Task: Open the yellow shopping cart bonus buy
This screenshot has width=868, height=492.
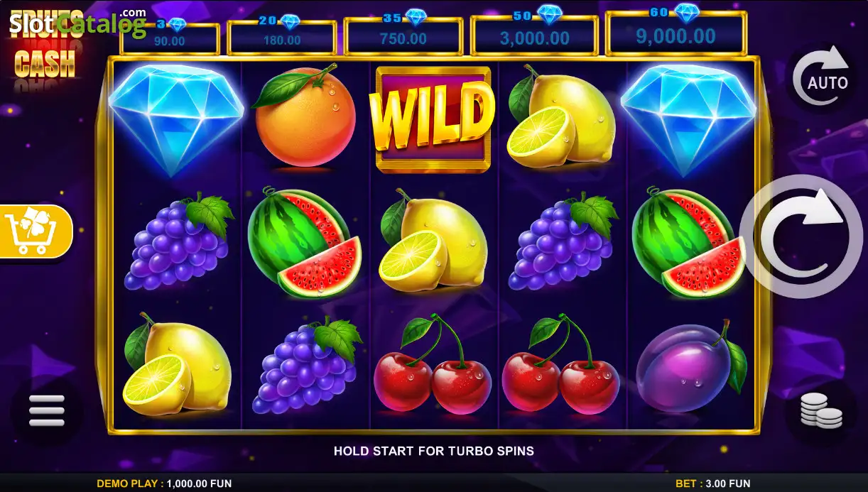Action: tap(36, 231)
